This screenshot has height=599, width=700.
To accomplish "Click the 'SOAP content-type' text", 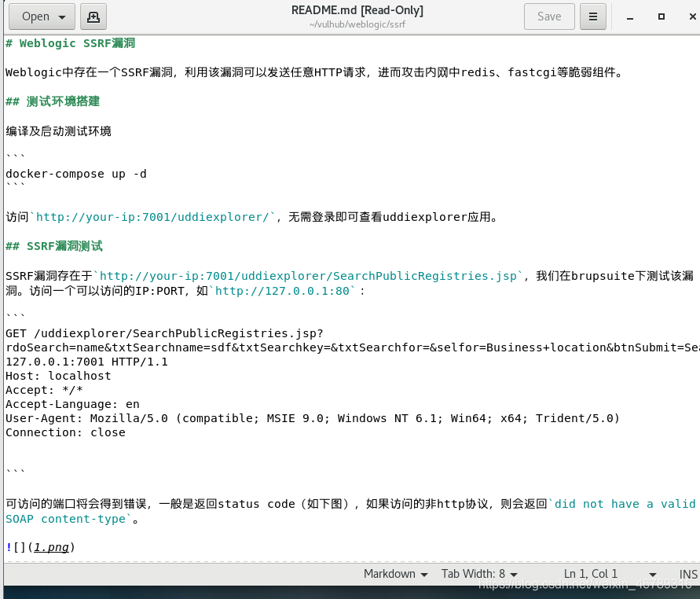I will [66, 519].
